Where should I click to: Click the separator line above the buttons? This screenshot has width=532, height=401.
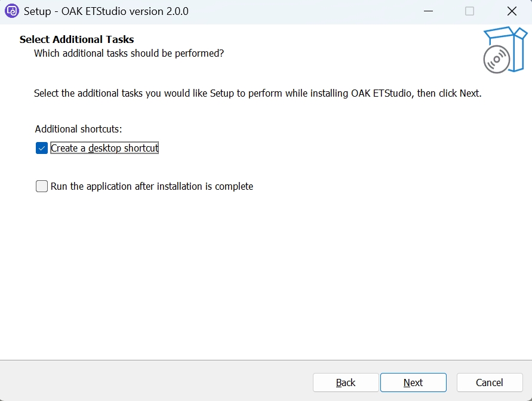[x=266, y=360]
